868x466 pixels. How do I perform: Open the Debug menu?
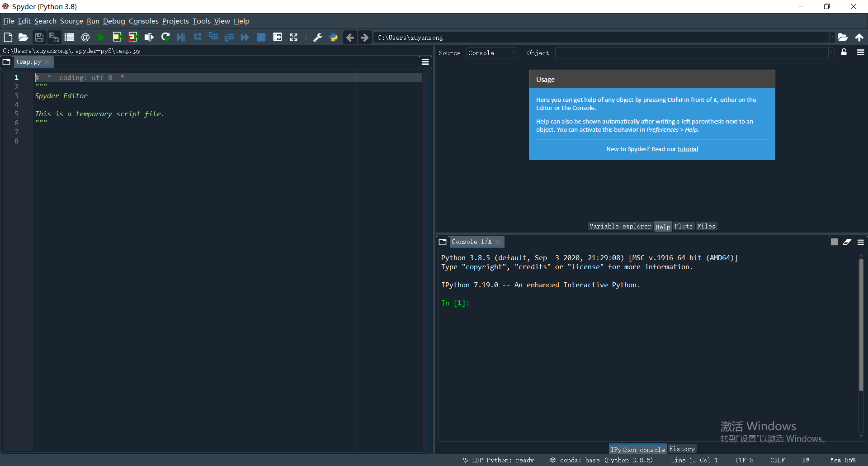click(114, 21)
